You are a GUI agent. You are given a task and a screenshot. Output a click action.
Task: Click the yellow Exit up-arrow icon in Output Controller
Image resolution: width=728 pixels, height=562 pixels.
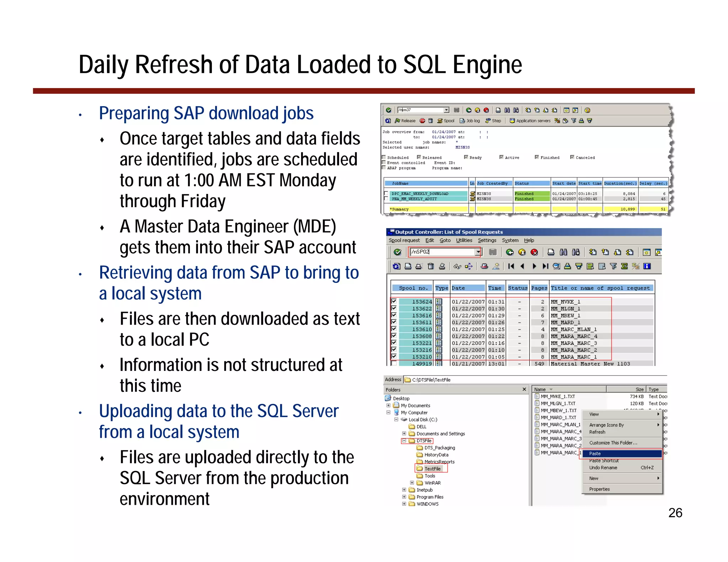tap(522, 252)
